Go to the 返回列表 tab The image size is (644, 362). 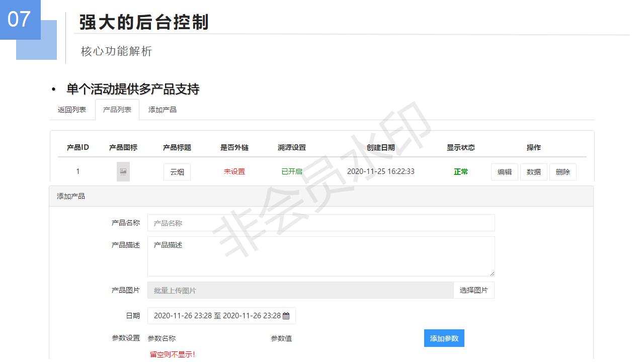(x=72, y=110)
